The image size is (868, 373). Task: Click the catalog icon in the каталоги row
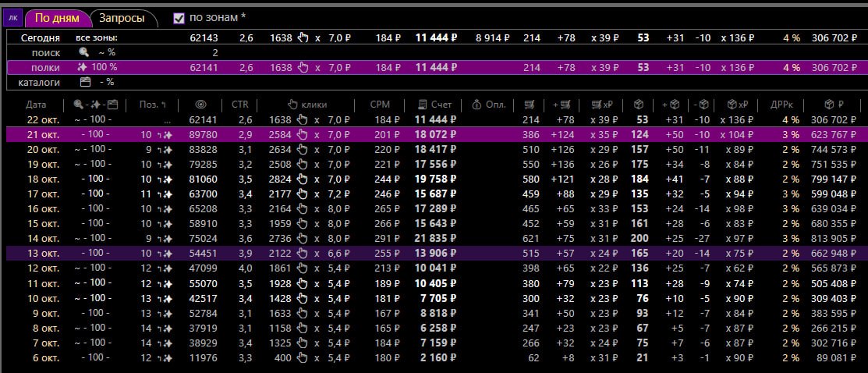85,82
